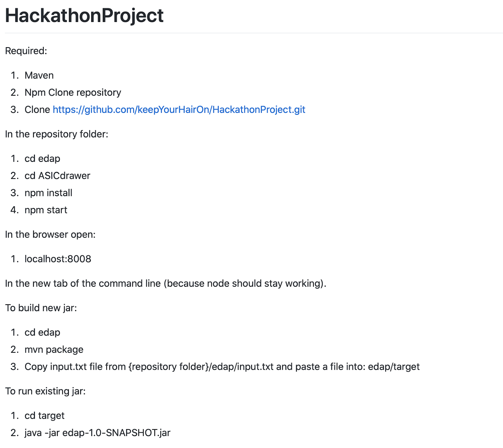Click the 'mvn package' step

[54, 350]
